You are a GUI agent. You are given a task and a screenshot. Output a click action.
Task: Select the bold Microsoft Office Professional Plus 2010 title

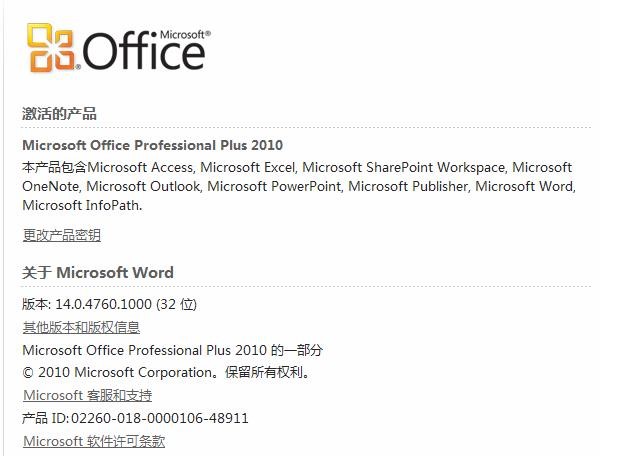click(x=153, y=145)
